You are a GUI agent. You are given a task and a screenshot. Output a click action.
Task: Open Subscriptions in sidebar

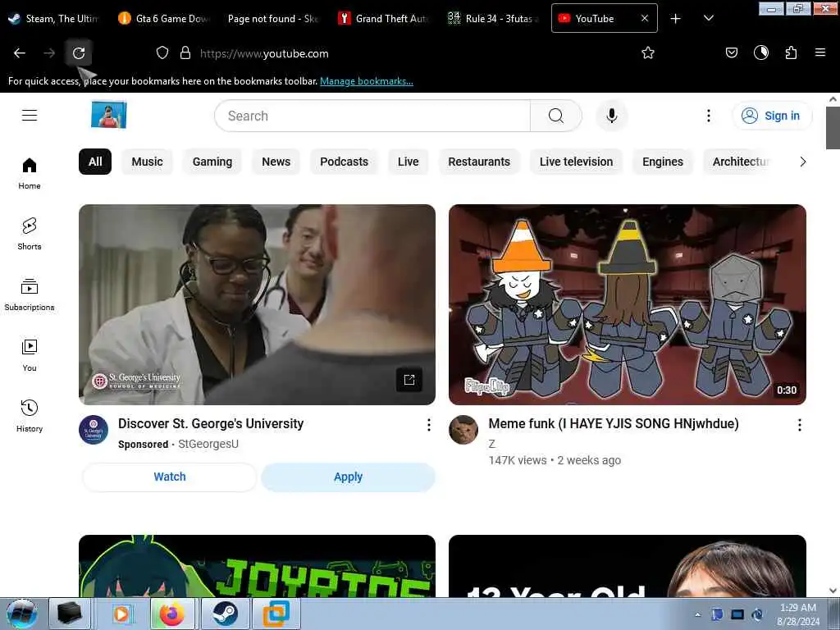pyautogui.click(x=30, y=294)
